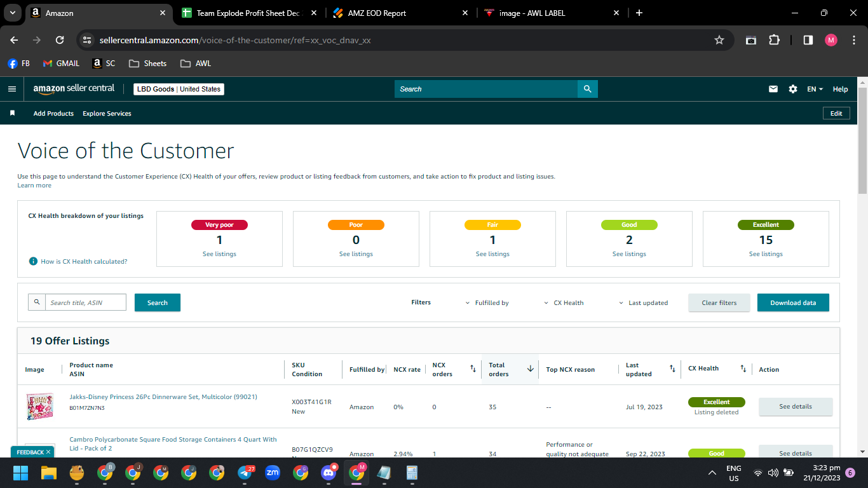Switch to the image - AWL LABEL tab
The width and height of the screenshot is (868, 488).
[x=552, y=13]
